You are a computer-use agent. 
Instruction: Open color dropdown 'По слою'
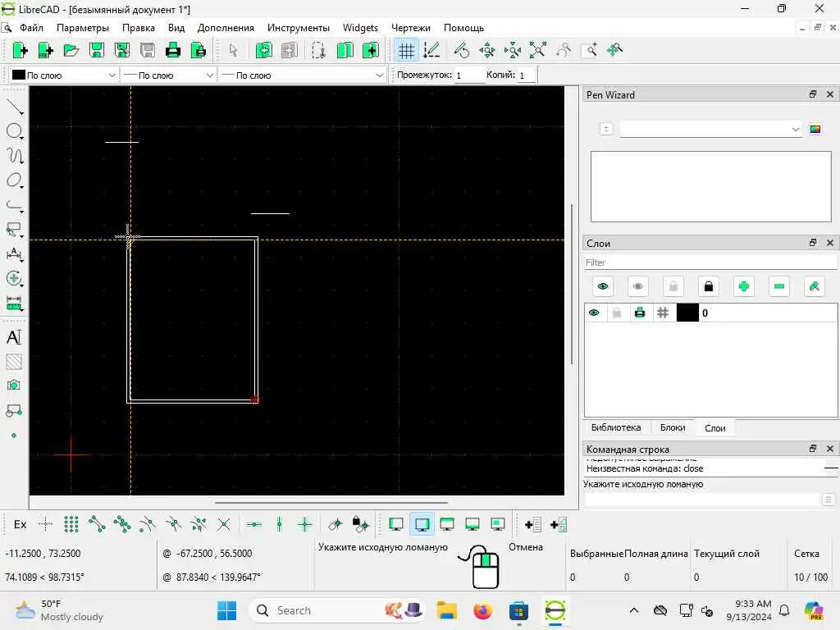[x=63, y=75]
